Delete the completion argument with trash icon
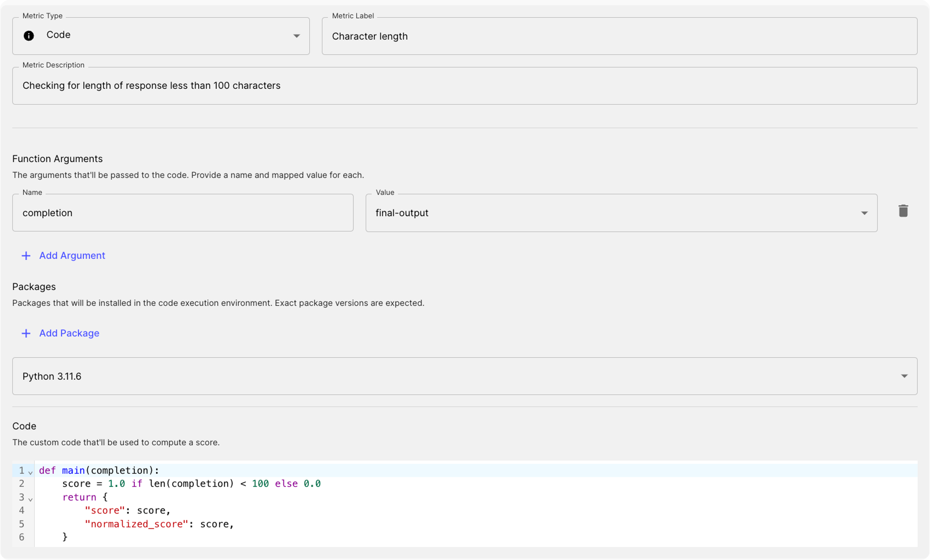The image size is (930, 560). pos(903,211)
